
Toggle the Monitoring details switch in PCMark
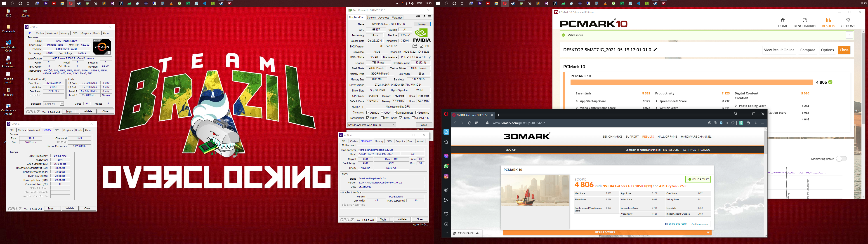[x=841, y=159]
